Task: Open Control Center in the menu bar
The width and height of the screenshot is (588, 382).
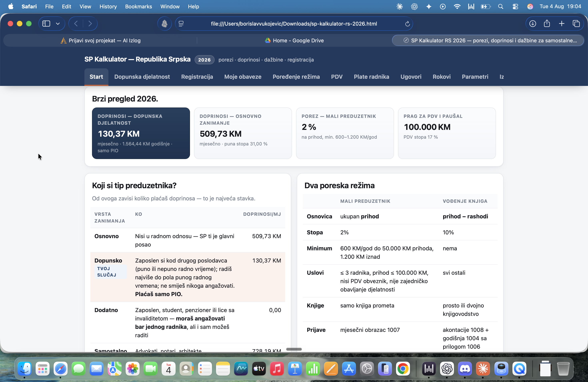Action: (515, 6)
